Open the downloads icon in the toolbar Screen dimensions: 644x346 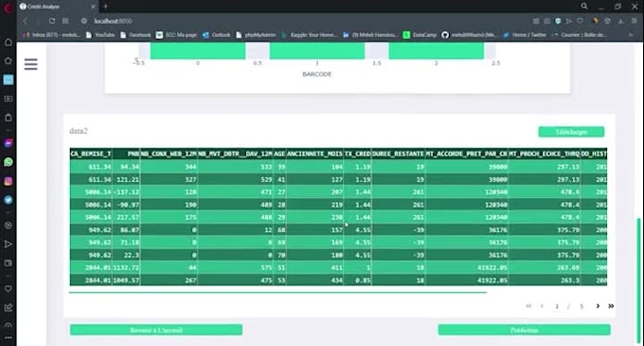(621, 21)
